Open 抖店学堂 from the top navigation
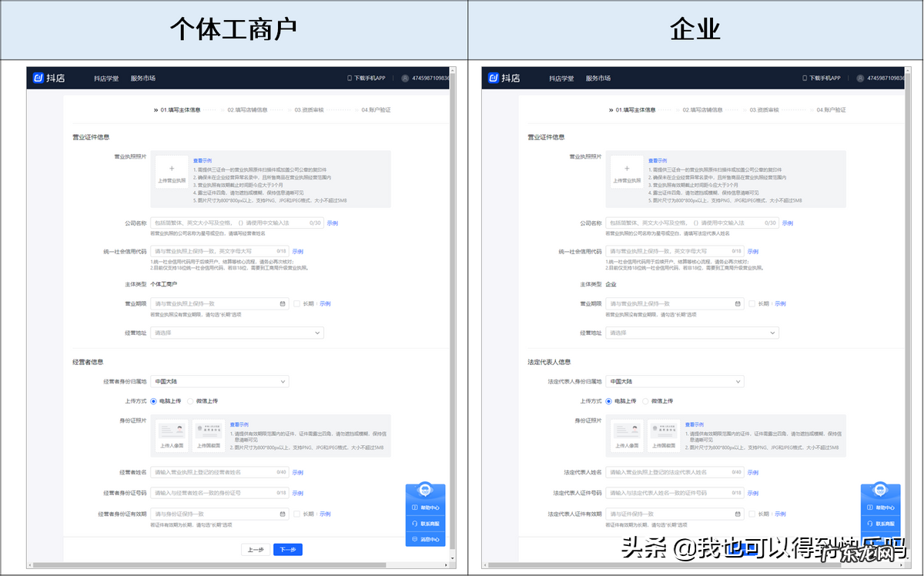This screenshot has width=924, height=576. [x=105, y=78]
